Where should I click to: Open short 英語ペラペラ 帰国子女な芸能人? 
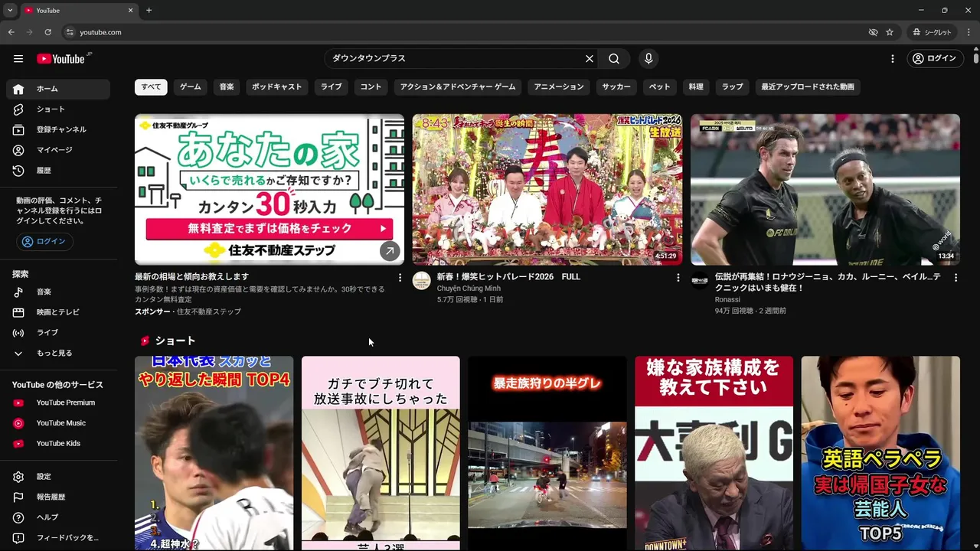click(880, 453)
